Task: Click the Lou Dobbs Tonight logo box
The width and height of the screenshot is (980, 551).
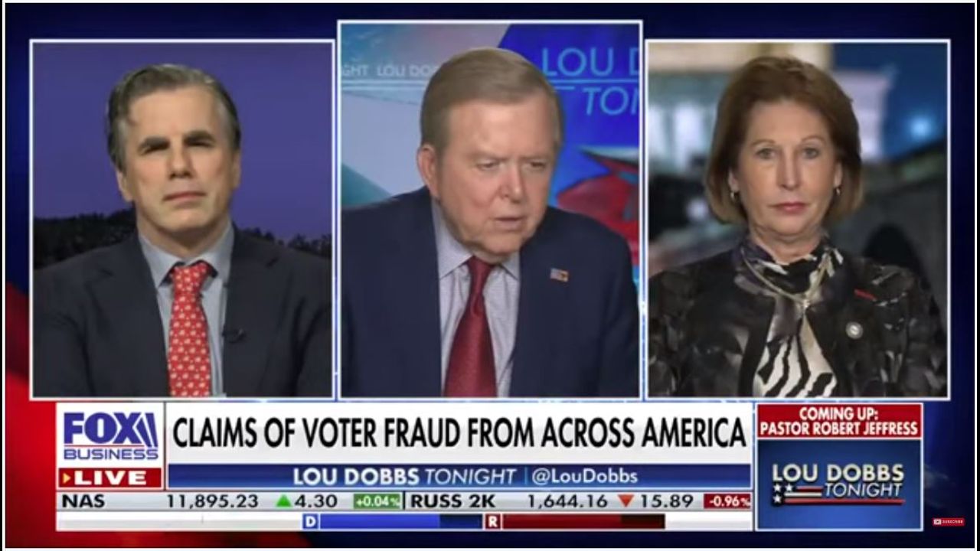Action: click(839, 484)
